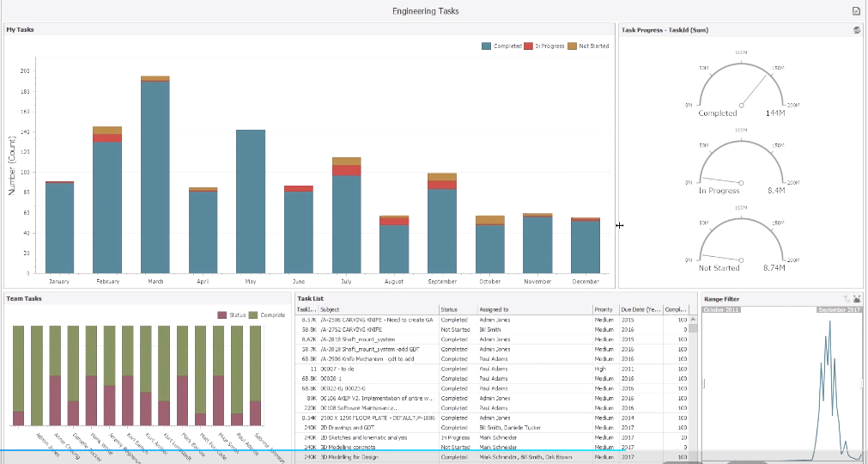868x464 pixels.
Task: Sort by the Compl... column header
Action: pos(676,309)
